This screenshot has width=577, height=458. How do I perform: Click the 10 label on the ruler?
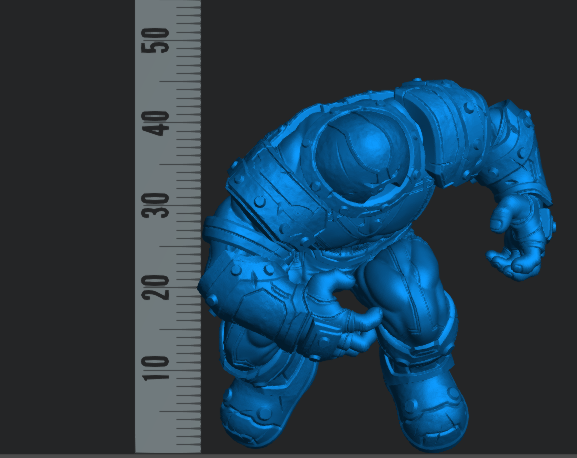[155, 368]
